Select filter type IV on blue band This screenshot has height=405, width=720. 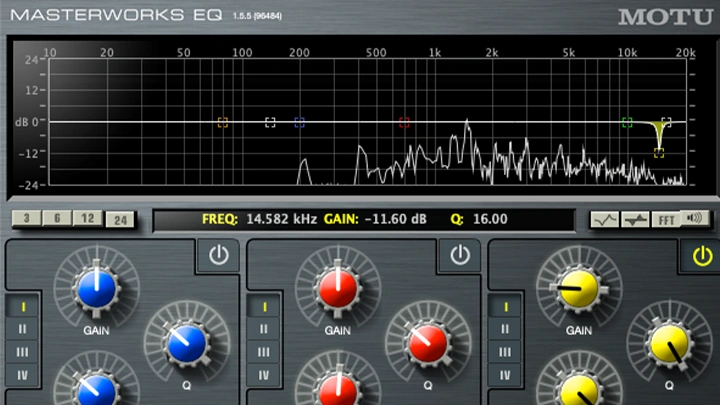pyautogui.click(x=22, y=375)
